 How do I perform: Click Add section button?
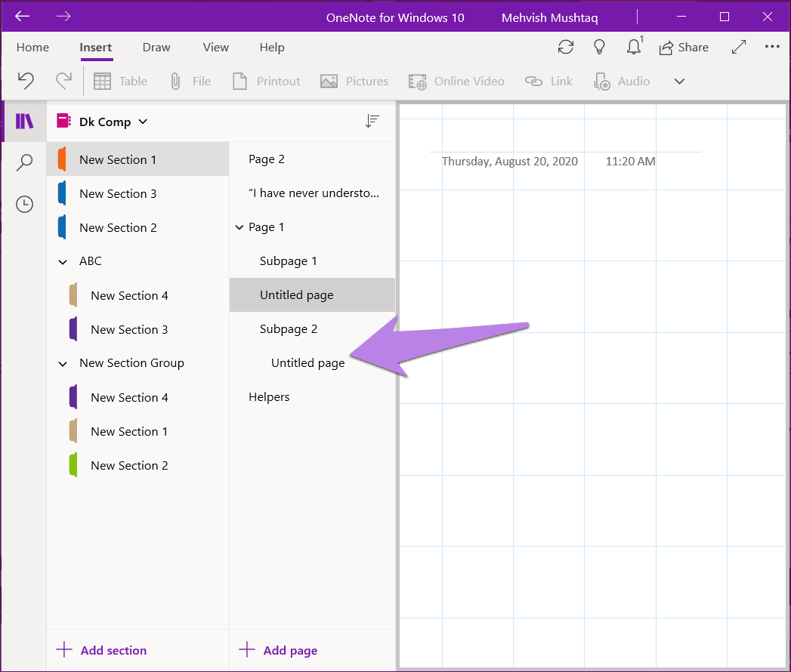[x=101, y=650]
